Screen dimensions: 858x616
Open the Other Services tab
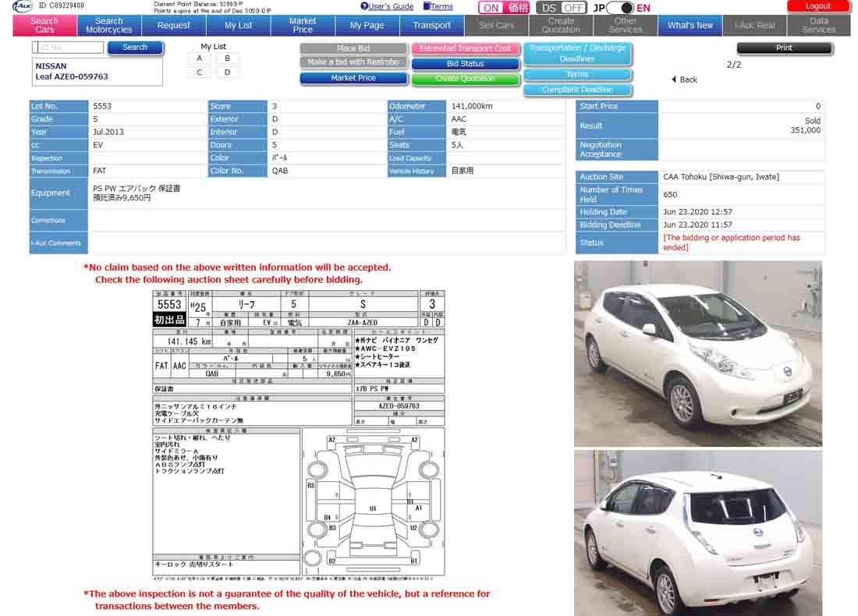coord(626,25)
